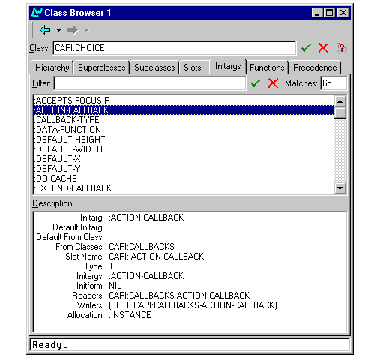Switch to the Functions tab
This screenshot has height=360, width=381.
point(267,68)
